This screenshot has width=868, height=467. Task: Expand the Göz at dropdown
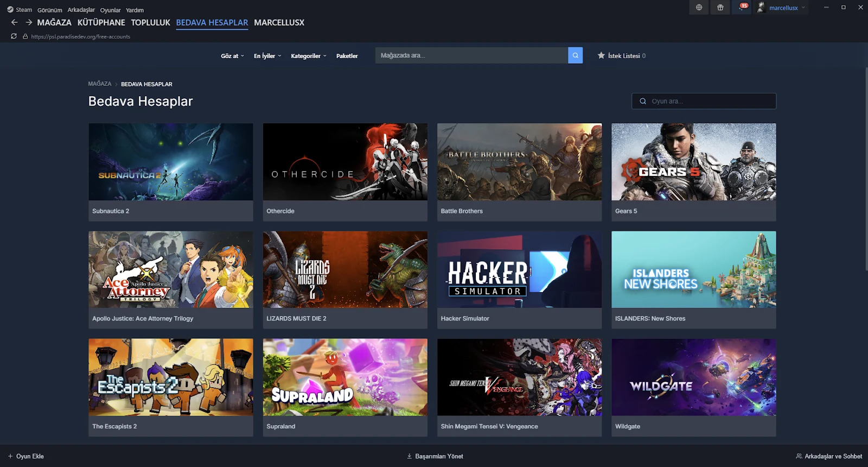[x=232, y=56]
